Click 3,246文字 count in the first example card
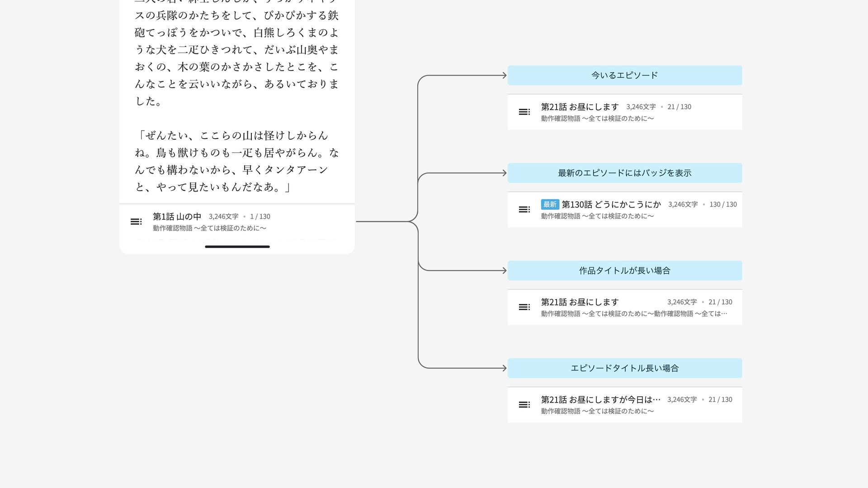 click(x=641, y=107)
